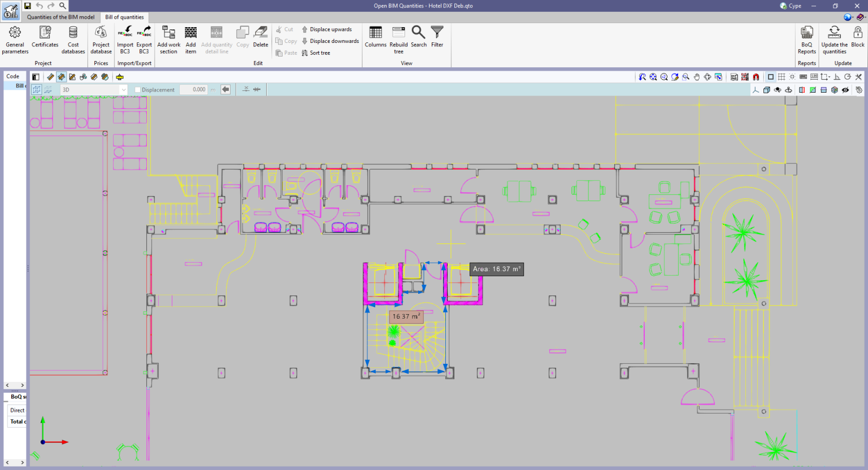The width and height of the screenshot is (868, 470).
Task: Click right arrow of code panel scrollbar
Action: [23, 385]
